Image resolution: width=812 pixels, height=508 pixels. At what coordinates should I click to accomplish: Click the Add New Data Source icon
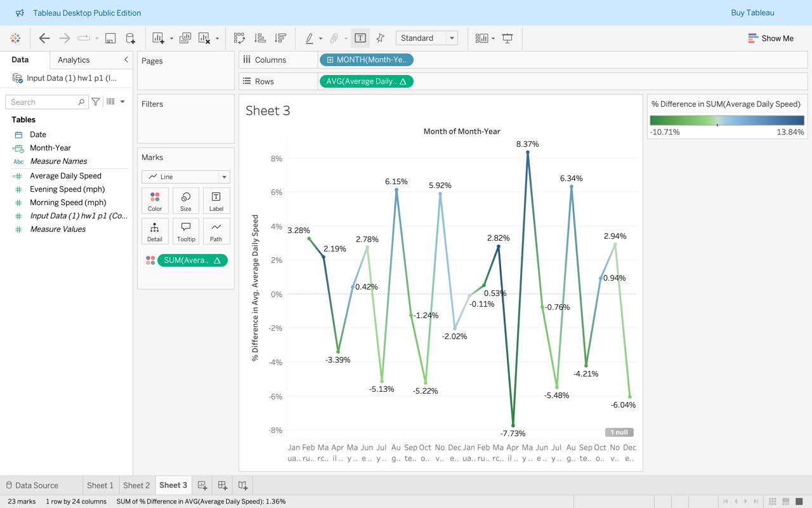coord(131,38)
